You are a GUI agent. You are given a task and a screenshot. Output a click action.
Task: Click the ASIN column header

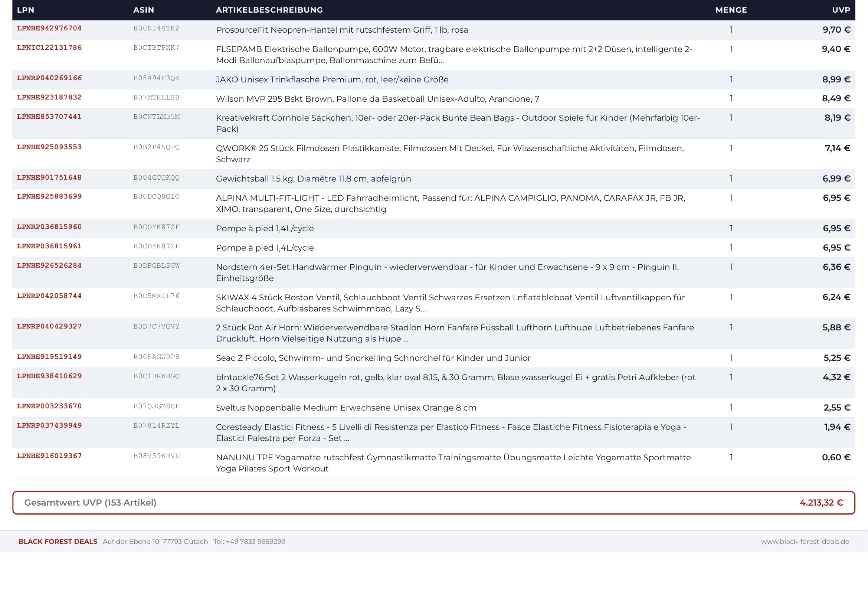pos(144,10)
